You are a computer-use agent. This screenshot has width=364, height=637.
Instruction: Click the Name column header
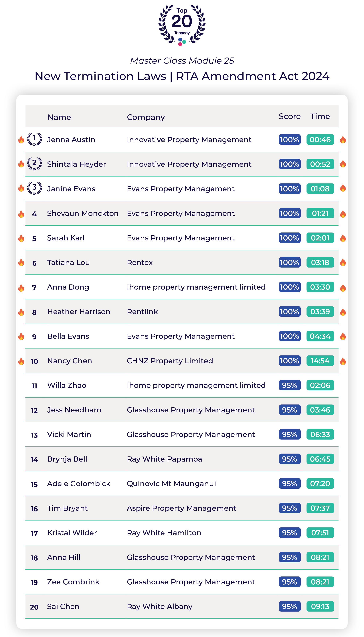coord(59,117)
